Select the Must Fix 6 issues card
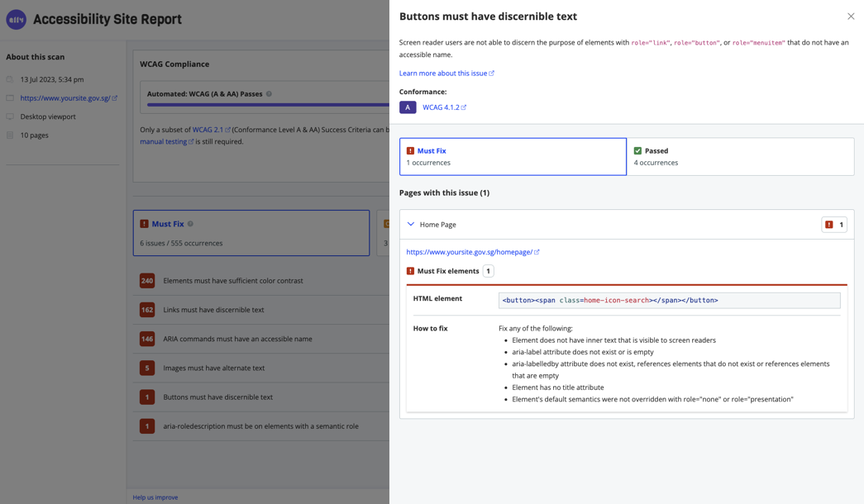Screen dimensions: 864x504 (251, 233)
